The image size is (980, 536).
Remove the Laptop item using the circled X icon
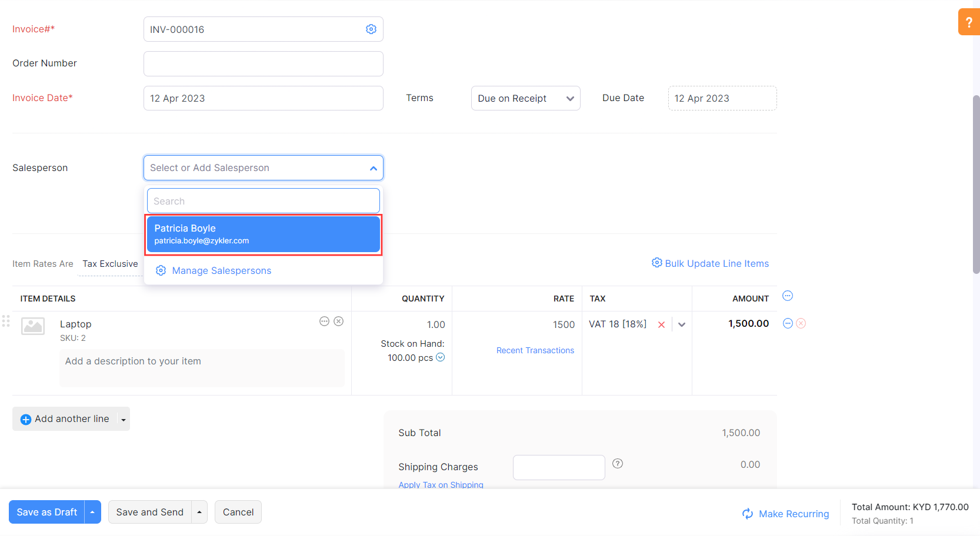pyautogui.click(x=339, y=321)
